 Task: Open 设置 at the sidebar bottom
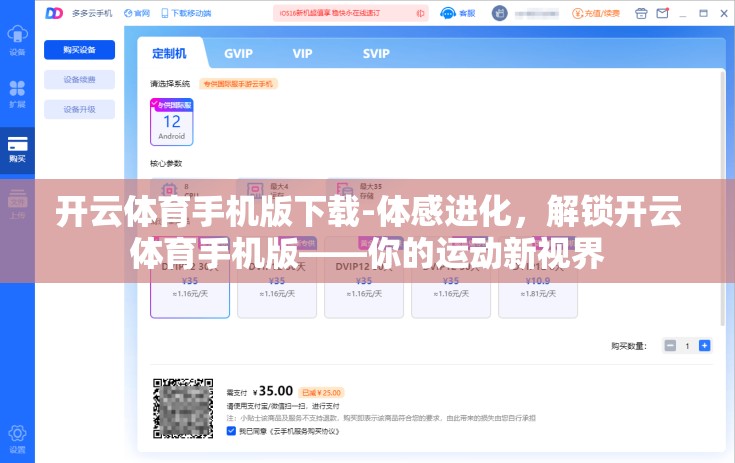17,439
